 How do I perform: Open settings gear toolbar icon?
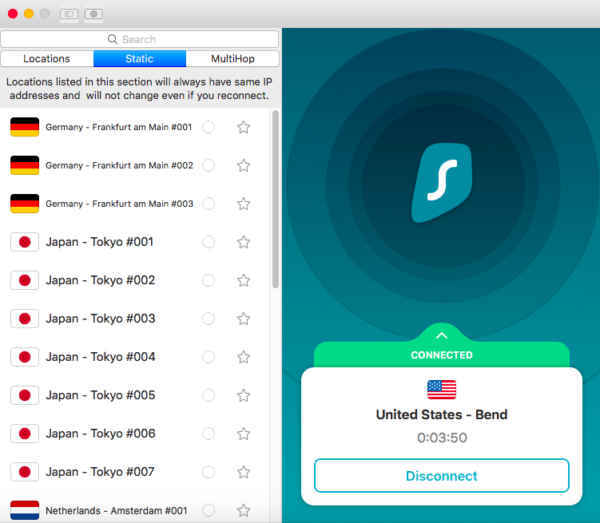(94, 14)
